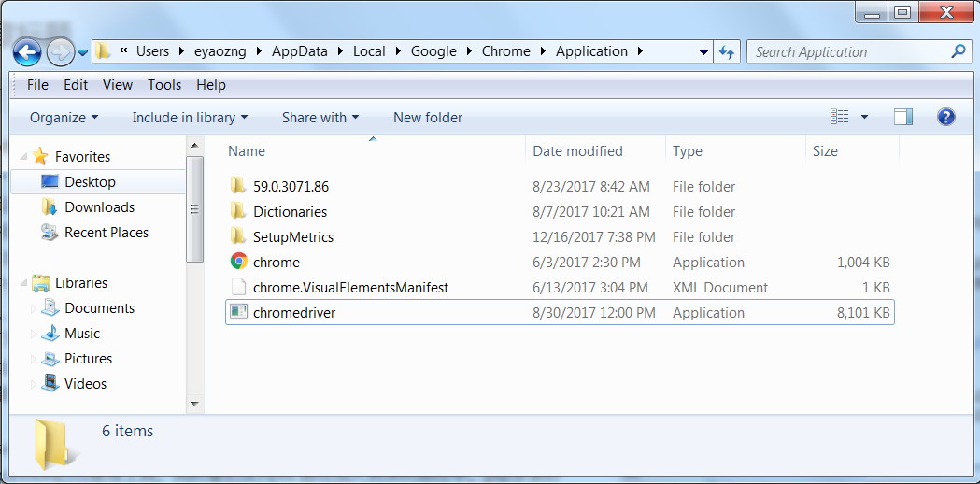Open the Tools menu
The image size is (980, 484).
[164, 85]
